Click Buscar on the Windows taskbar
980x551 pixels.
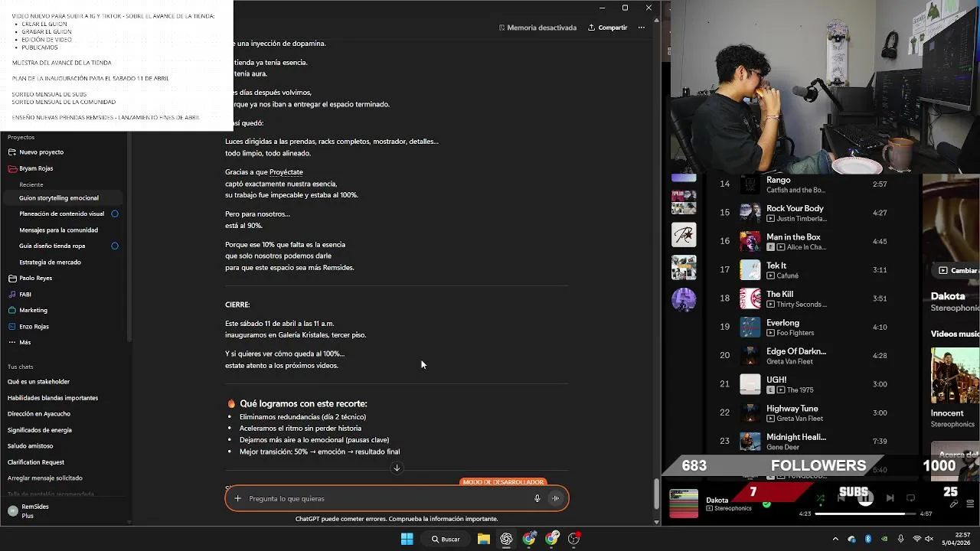coord(446,539)
